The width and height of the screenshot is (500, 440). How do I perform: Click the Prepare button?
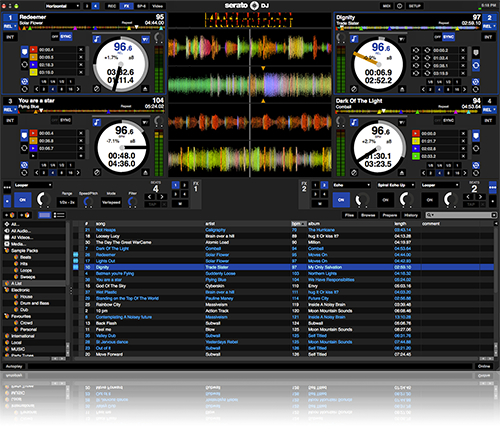[x=390, y=215]
